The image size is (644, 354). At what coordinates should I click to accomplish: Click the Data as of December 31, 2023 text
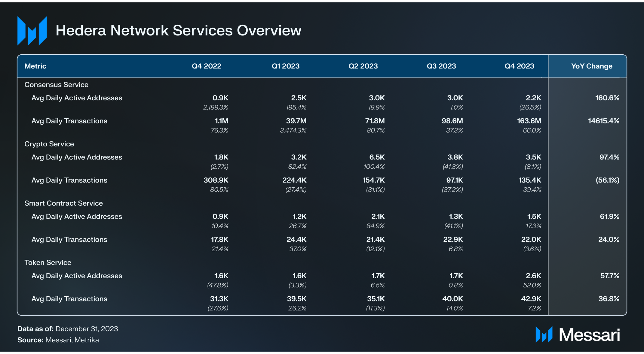68,329
